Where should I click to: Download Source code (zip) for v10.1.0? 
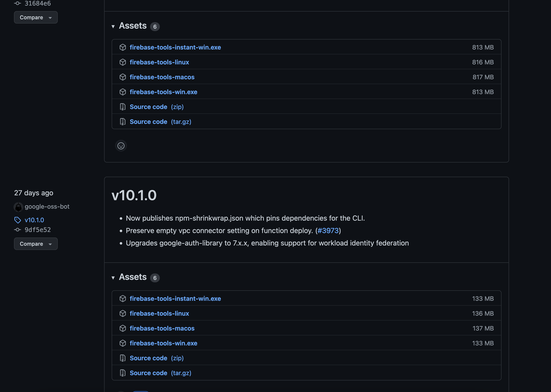[x=149, y=358]
